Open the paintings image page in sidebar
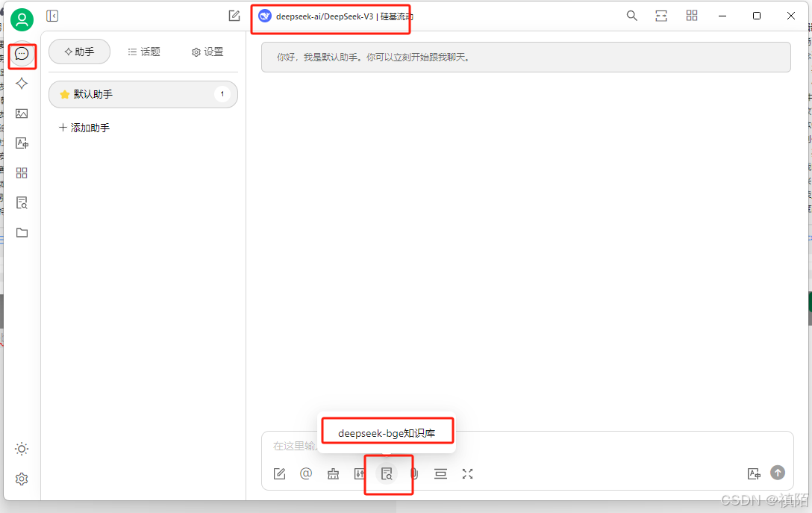 pos(22,114)
